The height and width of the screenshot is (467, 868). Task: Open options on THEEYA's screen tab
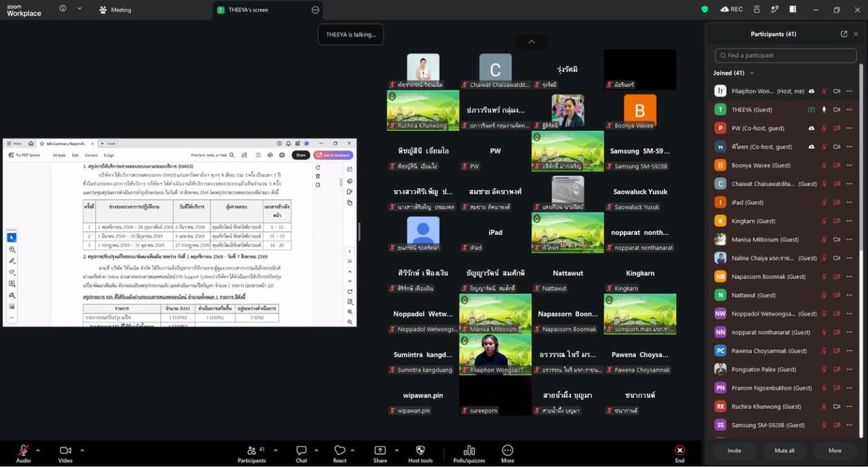point(315,10)
